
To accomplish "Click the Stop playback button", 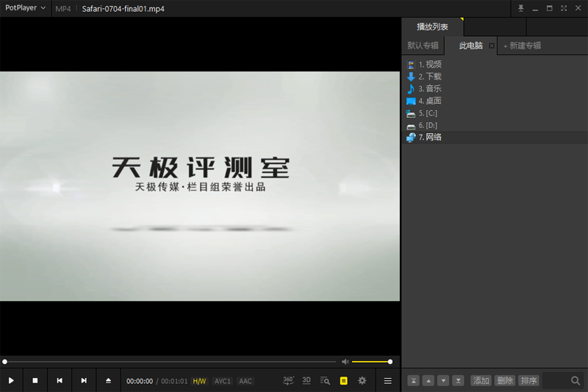I will tap(35, 381).
